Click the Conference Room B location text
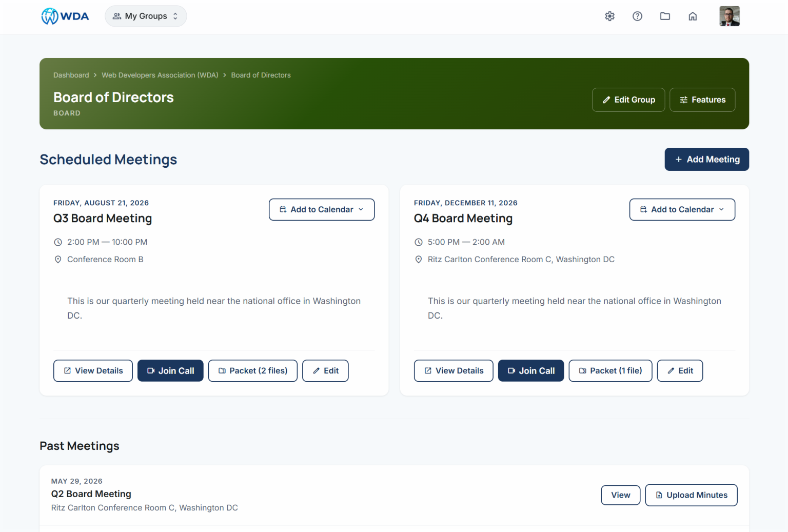 (105, 260)
